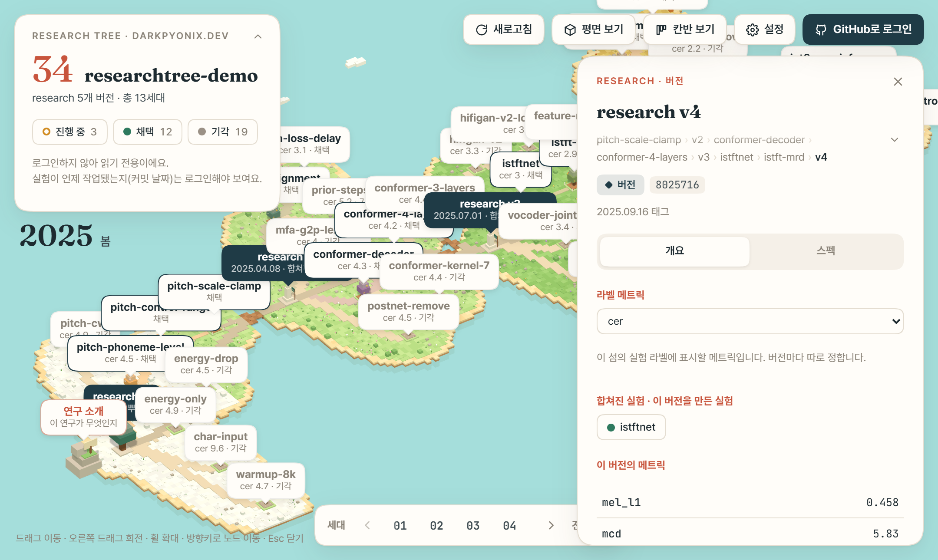Select generation 02
This screenshot has height=560, width=938.
point(436,526)
